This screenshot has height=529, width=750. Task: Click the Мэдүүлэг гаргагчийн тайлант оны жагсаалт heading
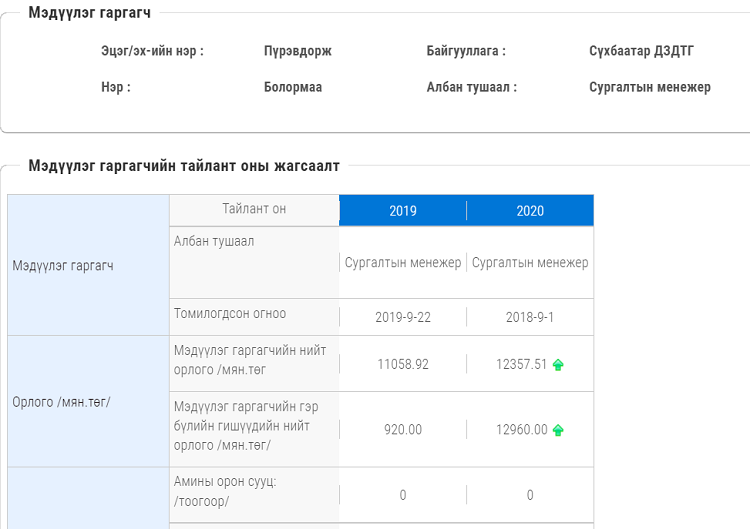coord(184,166)
